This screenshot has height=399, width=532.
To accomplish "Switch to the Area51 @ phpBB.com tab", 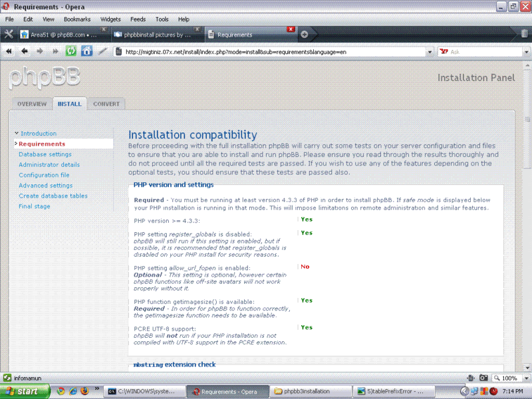I will (x=63, y=35).
